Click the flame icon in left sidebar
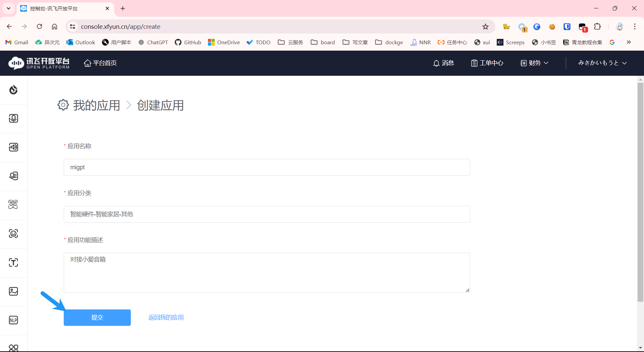The width and height of the screenshot is (644, 352). click(13, 90)
